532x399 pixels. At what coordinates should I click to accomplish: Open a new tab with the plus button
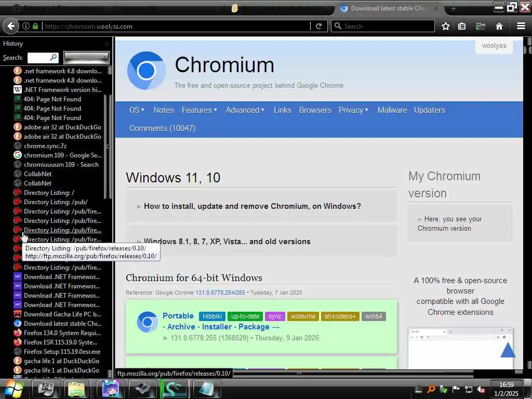(x=453, y=8)
